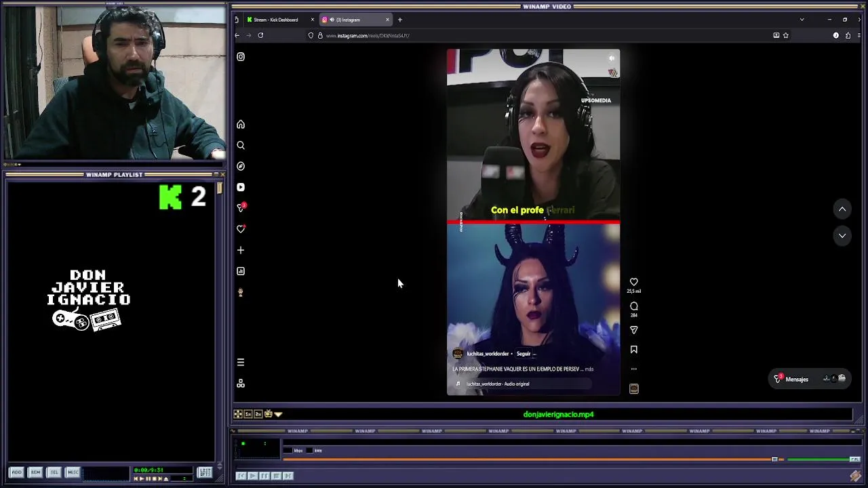Bookmark the page with the star icon
The image size is (868, 488).
click(x=786, y=35)
